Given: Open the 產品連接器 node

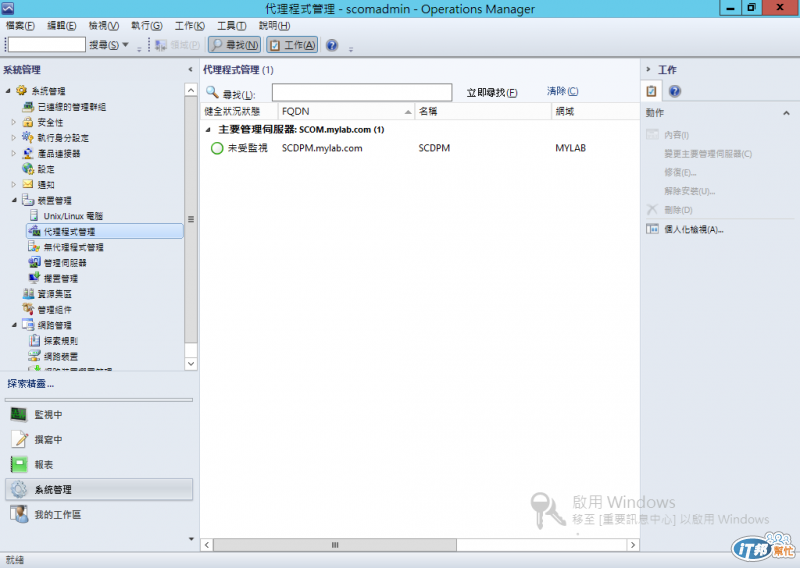Looking at the screenshot, I should pos(58,154).
